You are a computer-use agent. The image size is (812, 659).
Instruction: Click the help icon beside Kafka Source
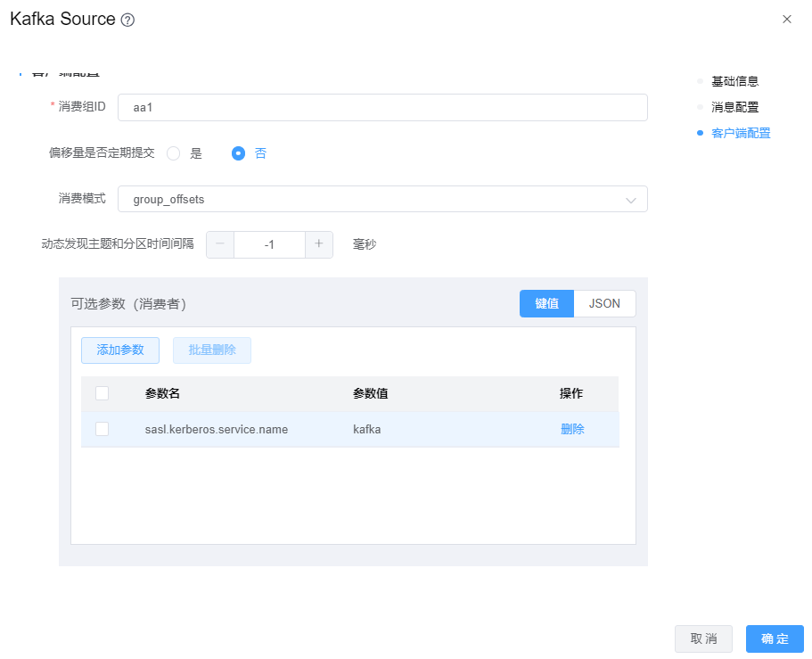[127, 20]
